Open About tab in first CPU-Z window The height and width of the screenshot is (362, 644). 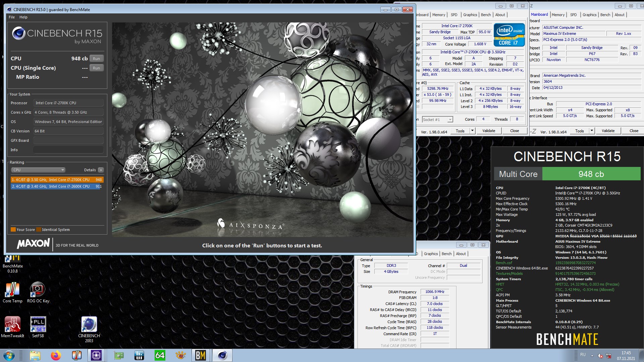pos(500,15)
